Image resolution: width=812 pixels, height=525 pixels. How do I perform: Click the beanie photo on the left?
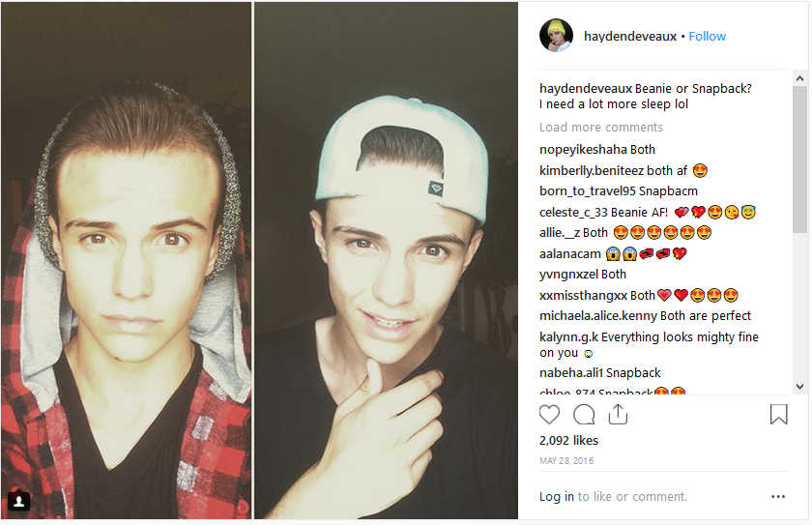(126, 261)
